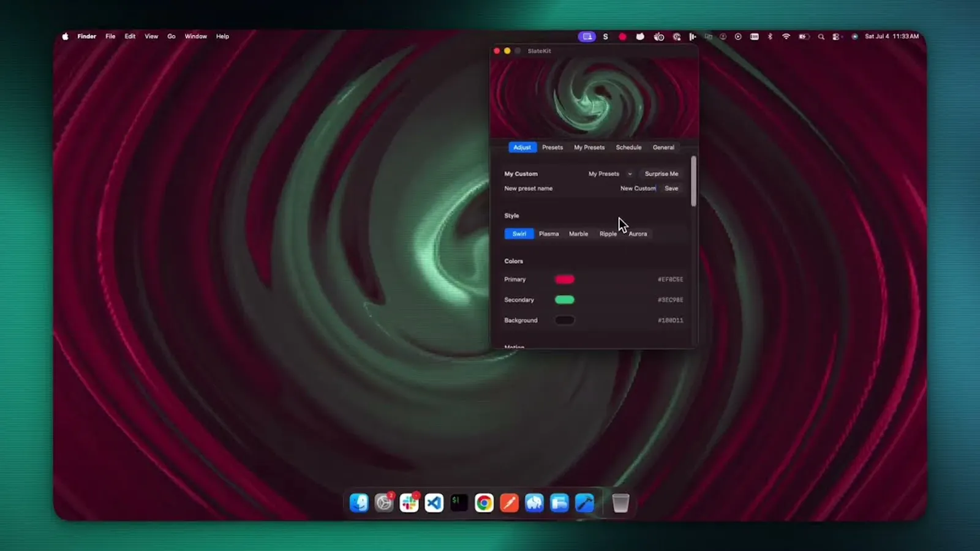Open Visual Studio Code from the Dock

point(434,503)
